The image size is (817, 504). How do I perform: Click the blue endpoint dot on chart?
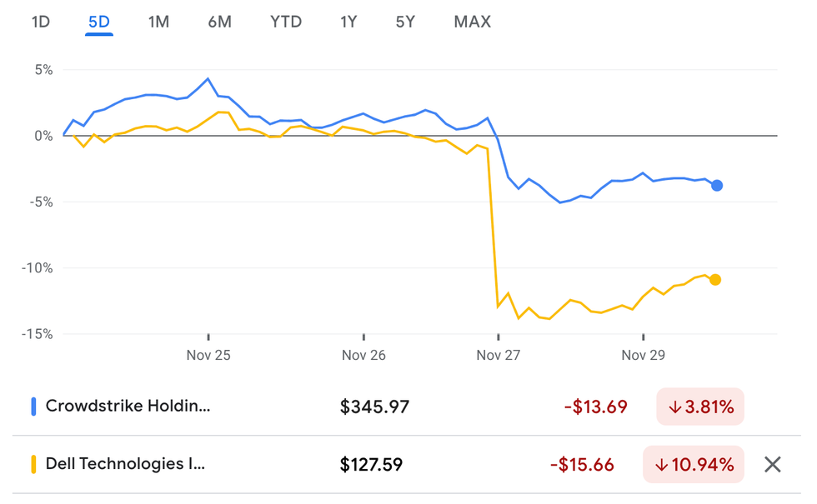click(717, 185)
